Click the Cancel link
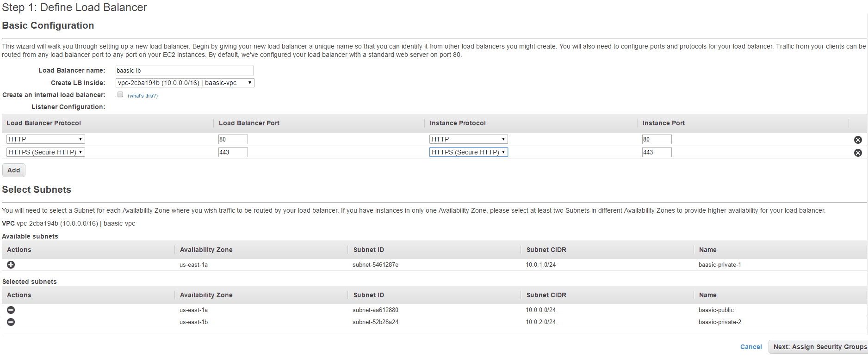Screen dimensions: 868x356 click(x=751, y=347)
